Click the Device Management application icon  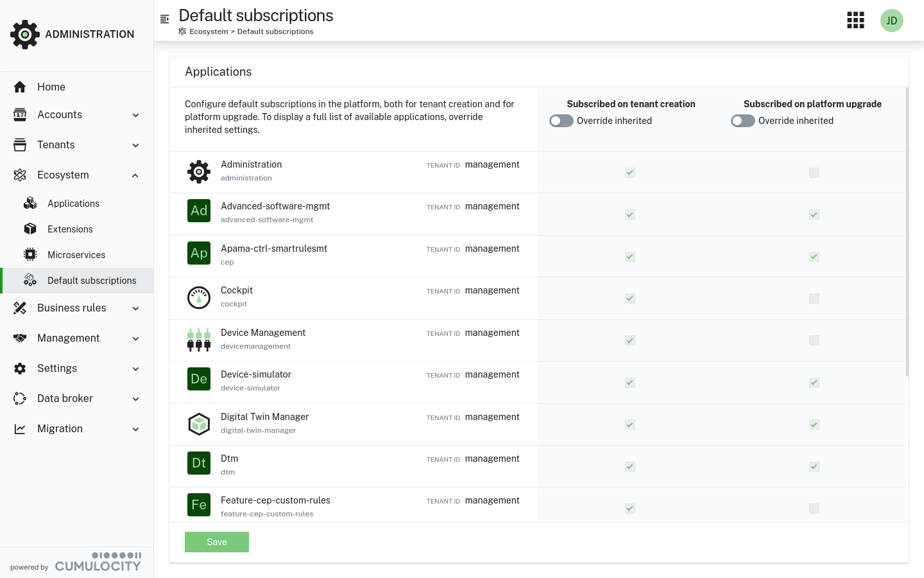click(x=199, y=340)
